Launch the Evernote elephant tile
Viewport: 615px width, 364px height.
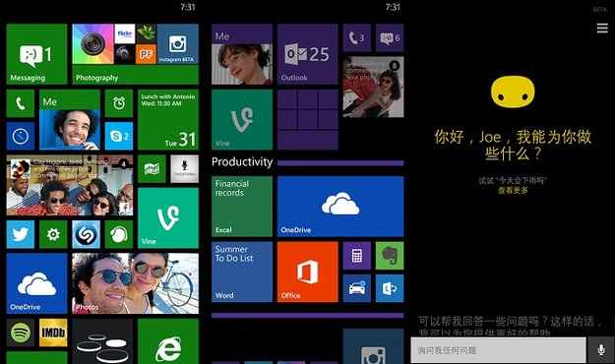(390, 256)
